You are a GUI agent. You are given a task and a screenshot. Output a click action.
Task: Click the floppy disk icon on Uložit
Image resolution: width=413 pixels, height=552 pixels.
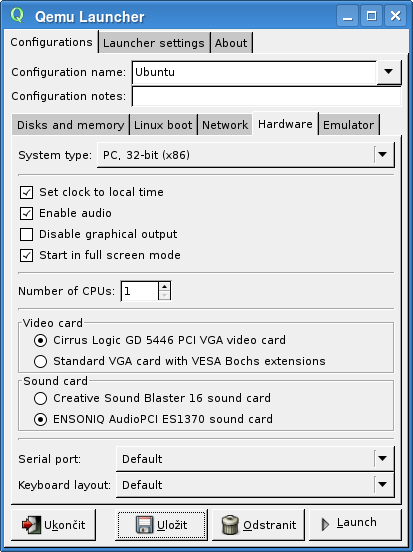tap(144, 525)
